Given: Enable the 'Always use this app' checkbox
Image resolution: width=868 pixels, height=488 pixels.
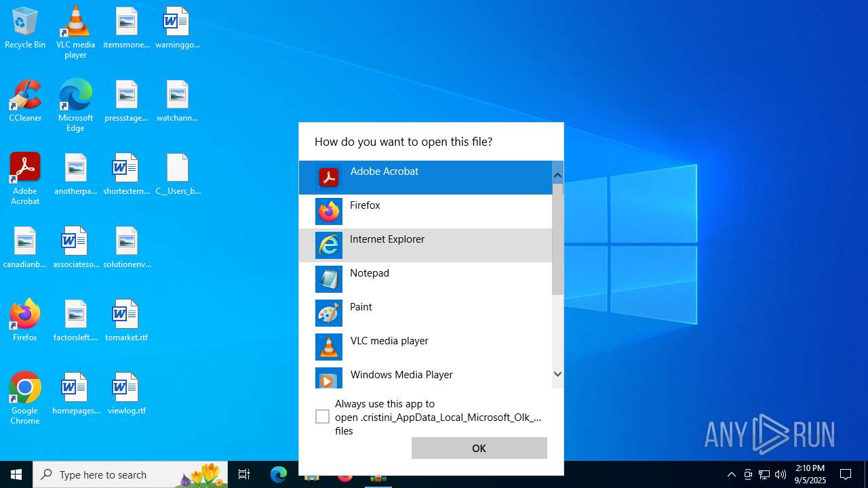Looking at the screenshot, I should coord(323,417).
